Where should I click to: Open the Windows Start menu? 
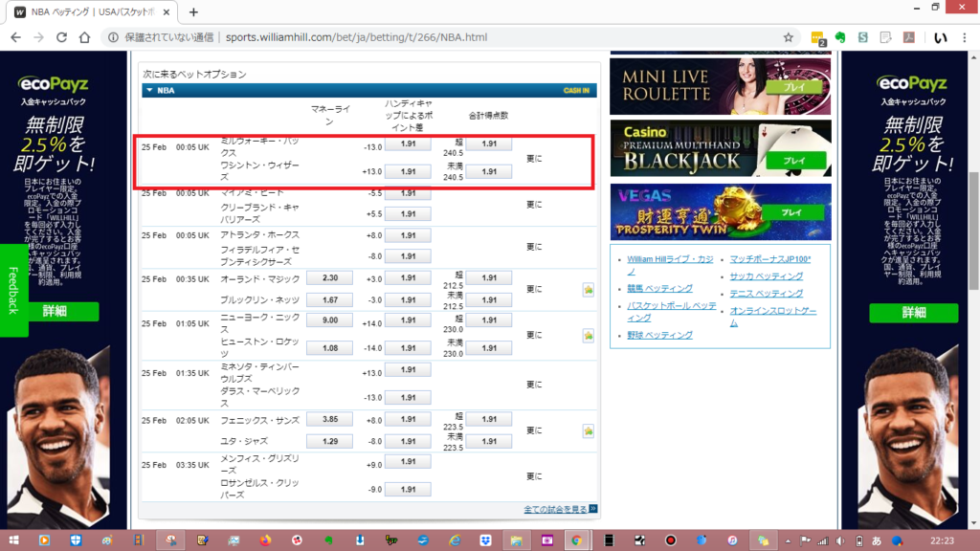click(13, 540)
